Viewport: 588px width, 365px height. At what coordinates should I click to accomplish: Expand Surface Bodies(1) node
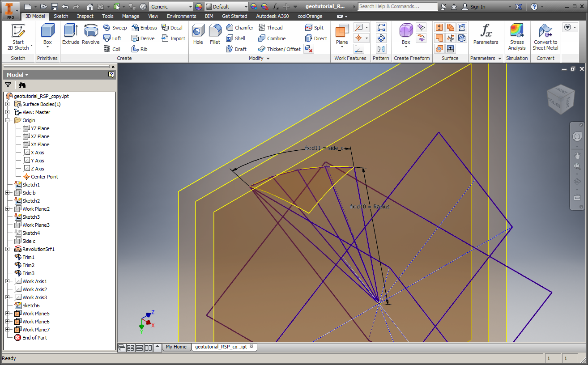point(8,104)
